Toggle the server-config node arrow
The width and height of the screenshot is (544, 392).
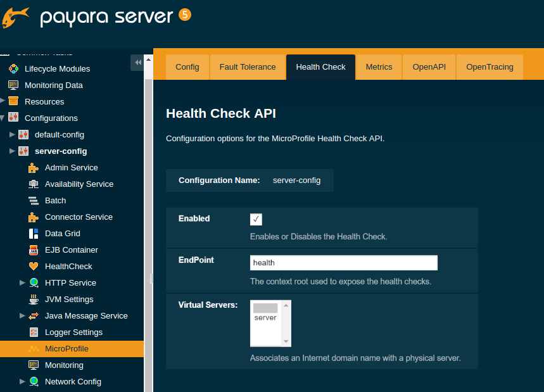[12, 151]
